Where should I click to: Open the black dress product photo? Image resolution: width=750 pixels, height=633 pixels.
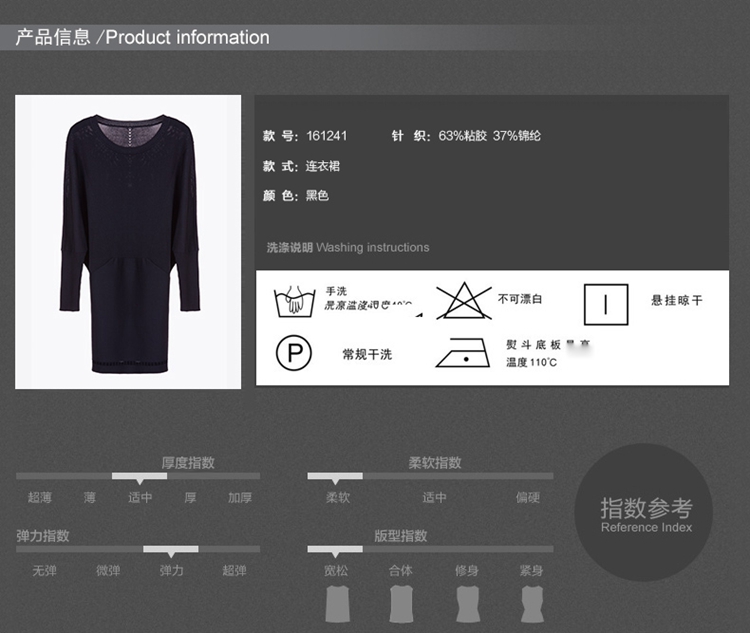click(128, 242)
